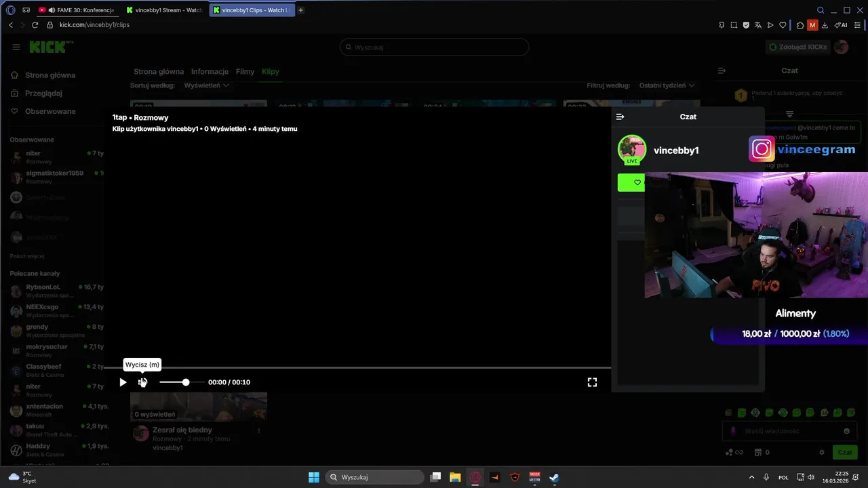The width and height of the screenshot is (868, 488).
Task: Send message with green Czat button
Action: (845, 452)
